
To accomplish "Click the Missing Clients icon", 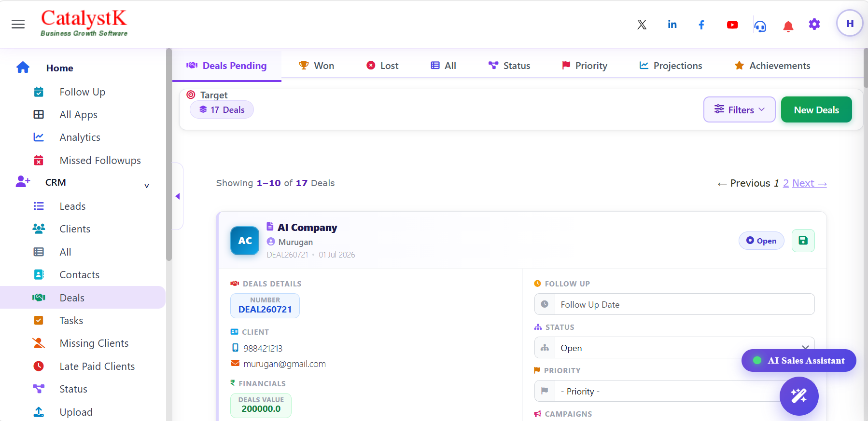I will 39,343.
